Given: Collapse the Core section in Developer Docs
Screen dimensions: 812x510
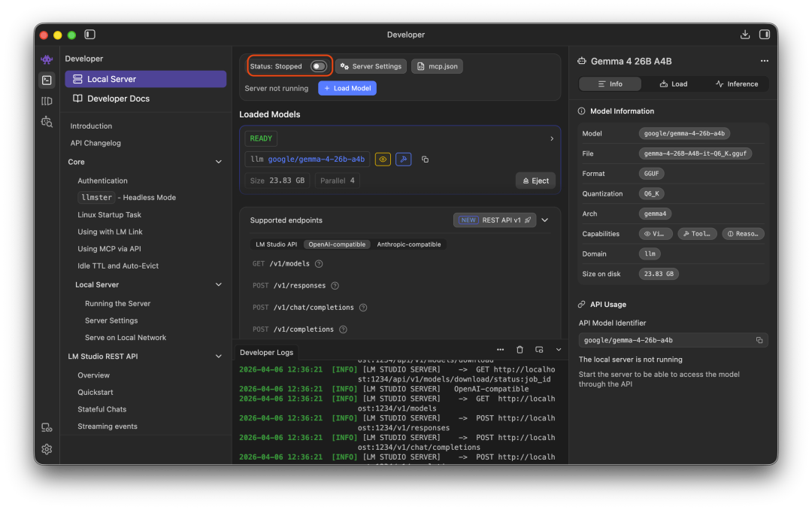Looking at the screenshot, I should coord(219,161).
